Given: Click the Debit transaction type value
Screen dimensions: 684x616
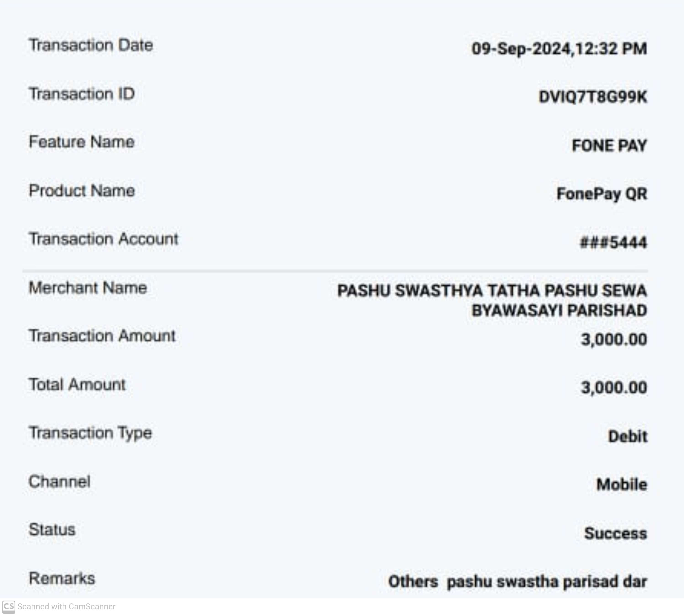Looking at the screenshot, I should coord(627,437).
